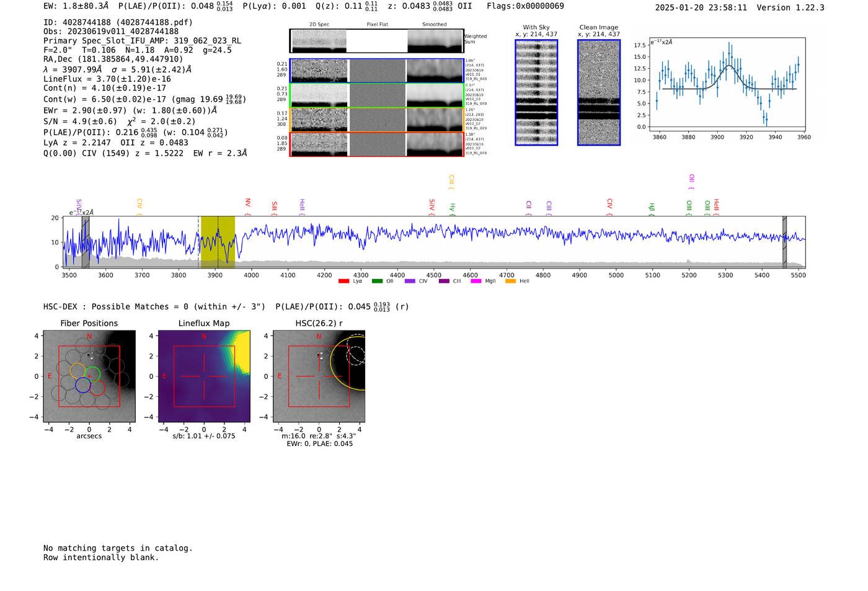The width and height of the screenshot is (868, 591).
Task: Click the blue fiber circle in Fiber Positions
Action: tap(83, 385)
